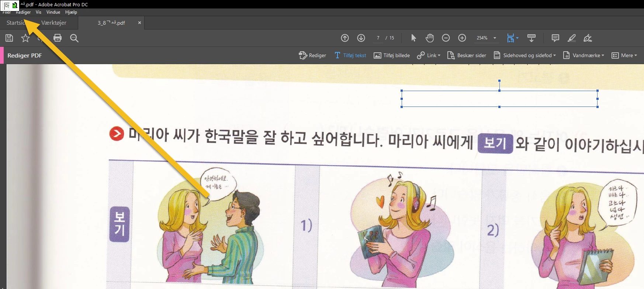This screenshot has height=289, width=644.
Task: Zoom out with the minus circle icon
Action: [x=446, y=38]
